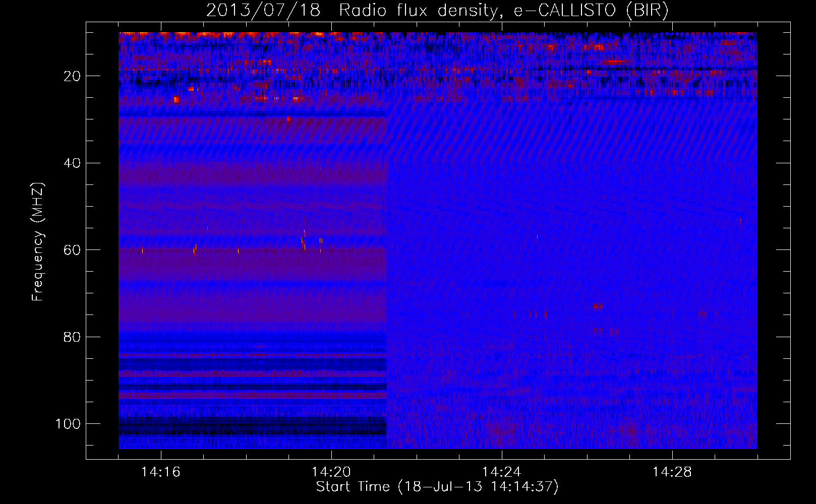Image resolution: width=816 pixels, height=504 pixels.
Task: Select the 'Start Time (18-Jul-13 14:14:37)' x-axis label
Action: click(x=437, y=486)
